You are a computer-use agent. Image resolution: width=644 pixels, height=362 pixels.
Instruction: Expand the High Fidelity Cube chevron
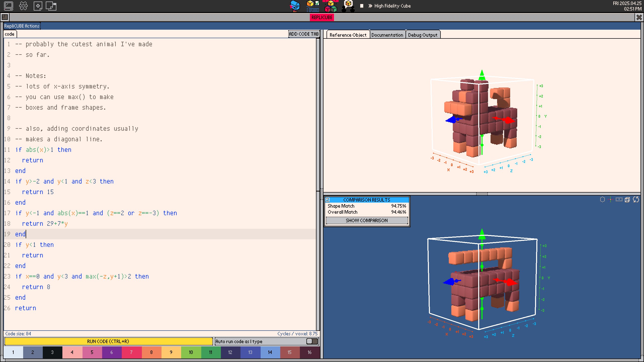pos(370,6)
